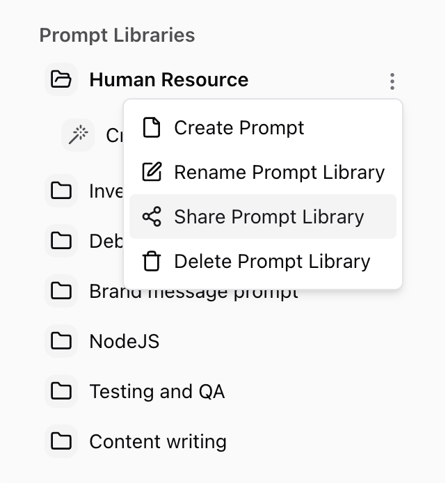Click the folder icon beside NodeJS
The image size is (448, 483).
[61, 341]
